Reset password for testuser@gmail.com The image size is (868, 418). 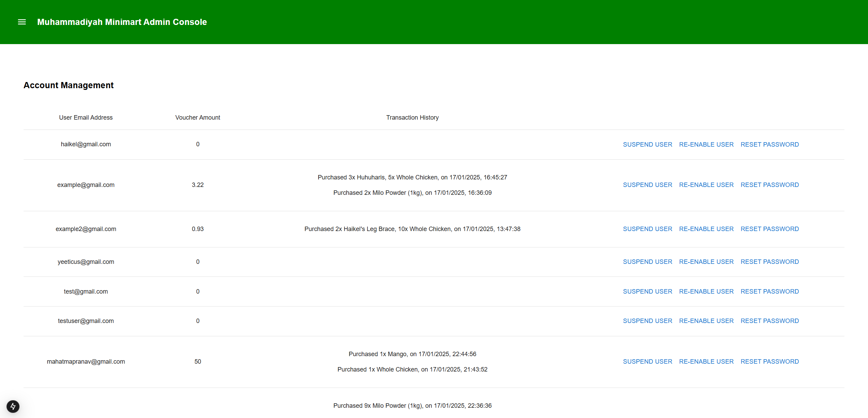[x=769, y=321]
